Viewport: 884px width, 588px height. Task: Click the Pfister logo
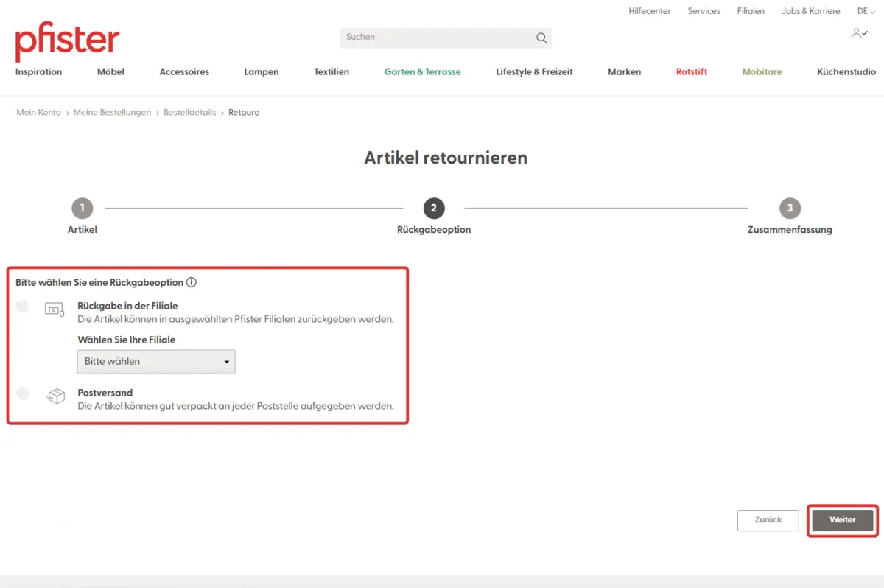pyautogui.click(x=67, y=41)
